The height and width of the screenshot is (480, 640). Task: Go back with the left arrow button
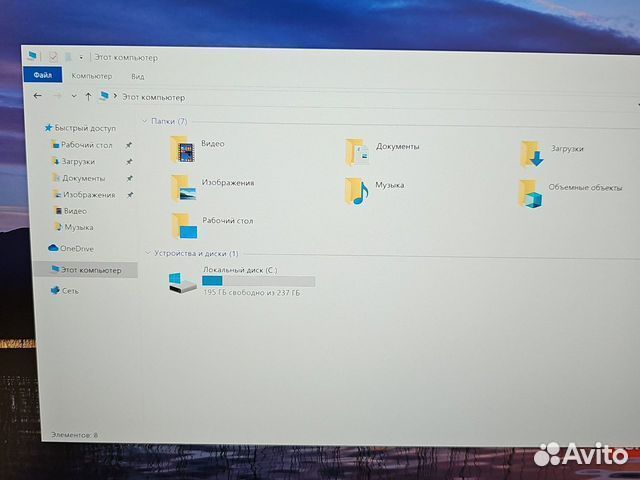(x=38, y=96)
